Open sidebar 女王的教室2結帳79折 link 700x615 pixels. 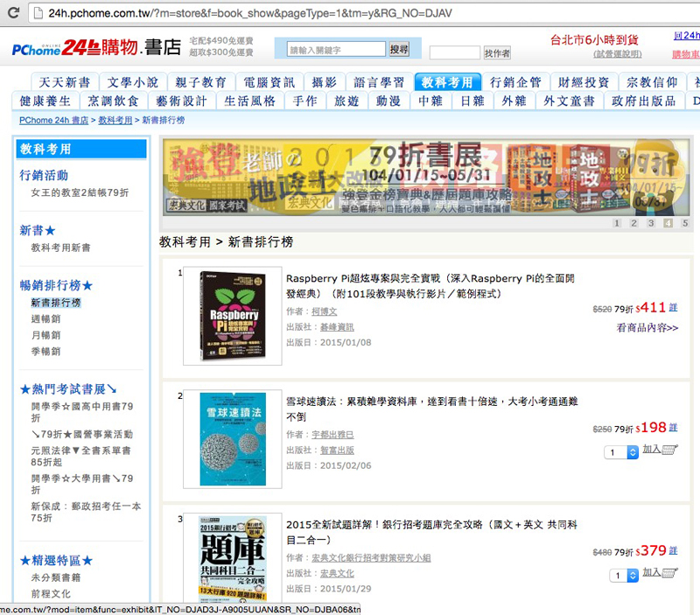[x=80, y=192]
